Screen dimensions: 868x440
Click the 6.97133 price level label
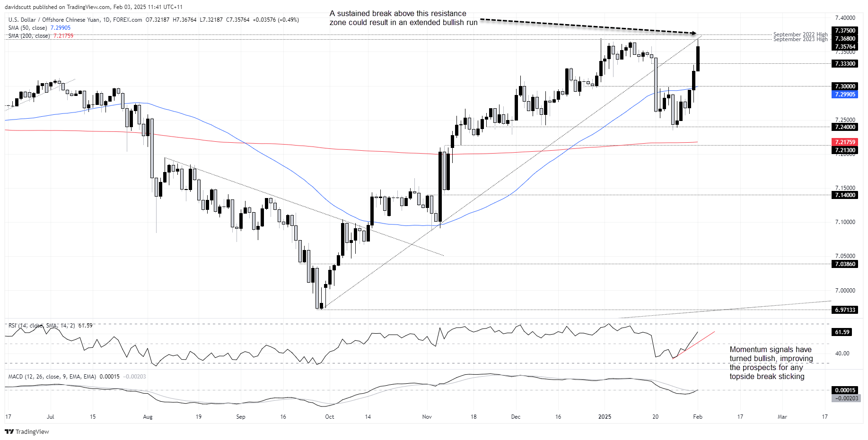(x=845, y=310)
